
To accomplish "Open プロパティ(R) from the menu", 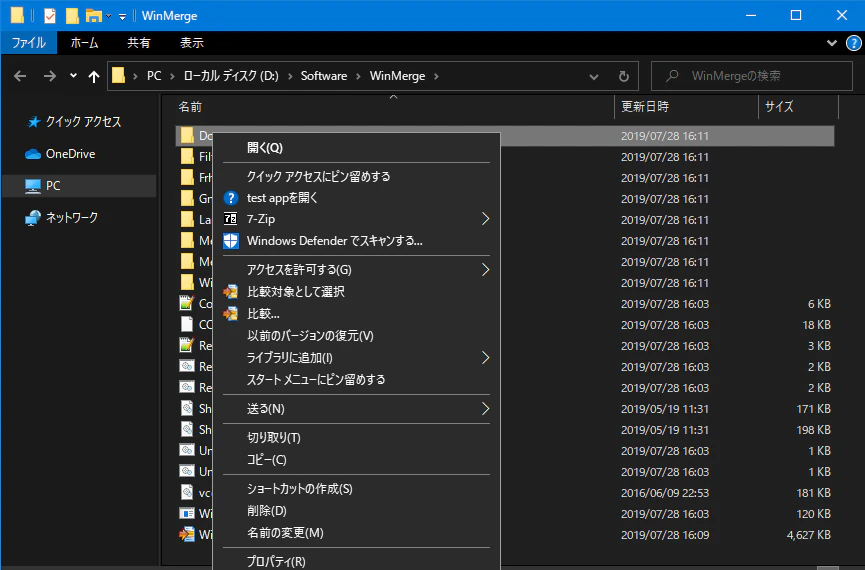I will pyautogui.click(x=356, y=562).
